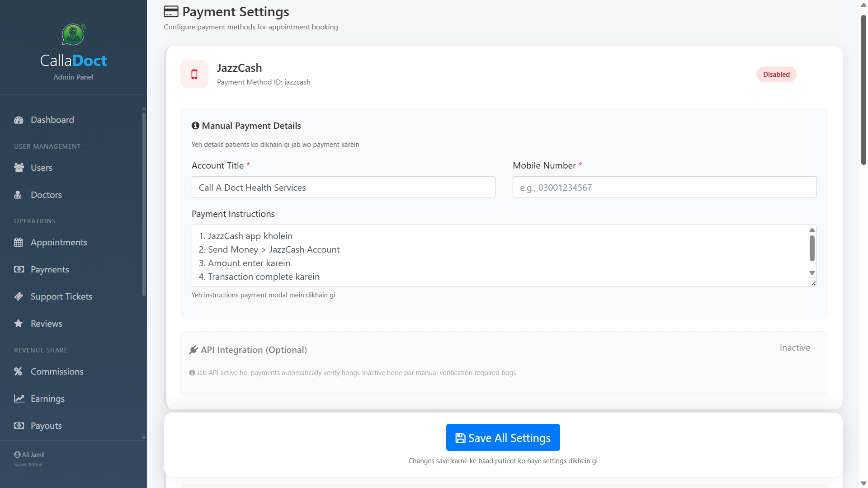Navigate to Appointments
The height and width of the screenshot is (488, 868).
click(72, 243)
